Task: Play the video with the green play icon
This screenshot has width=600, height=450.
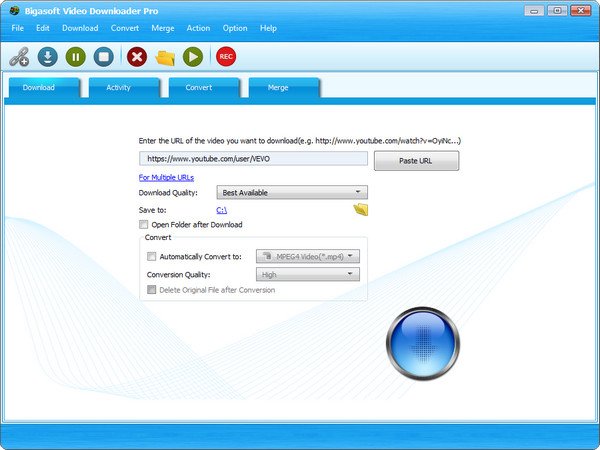Action: point(193,57)
